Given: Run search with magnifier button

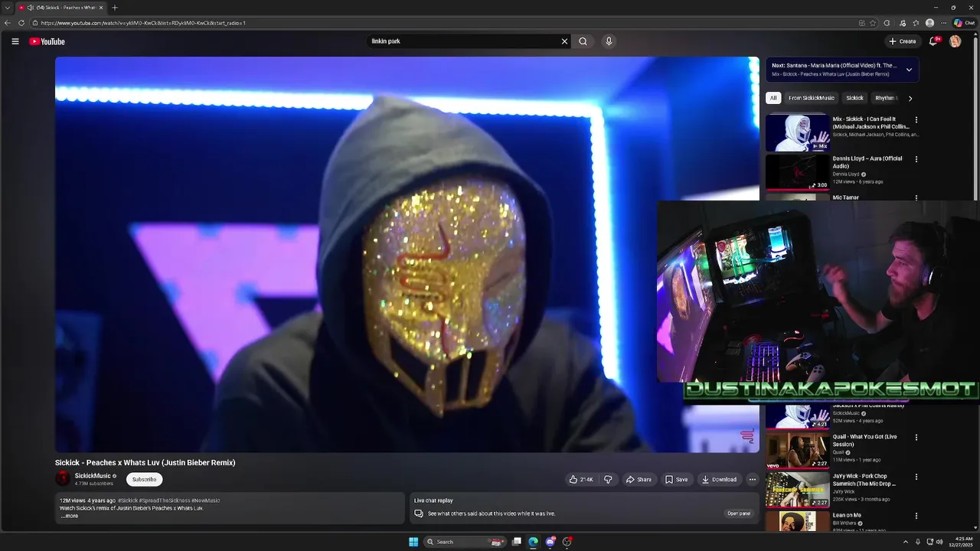Looking at the screenshot, I should click(583, 41).
